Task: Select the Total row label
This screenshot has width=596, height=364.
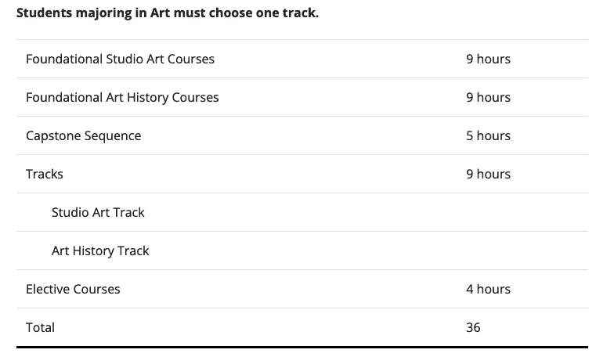Action: [40, 327]
